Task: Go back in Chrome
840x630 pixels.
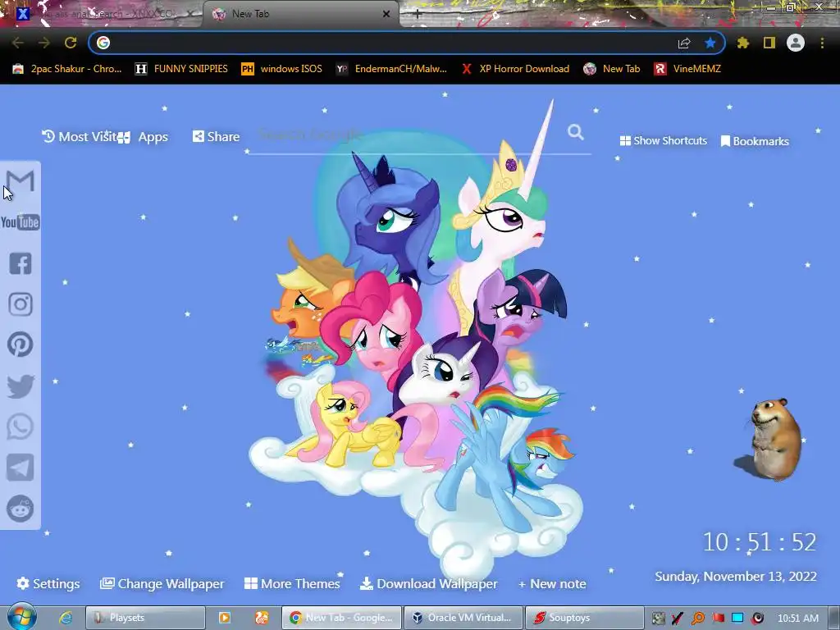Action: tap(18, 43)
